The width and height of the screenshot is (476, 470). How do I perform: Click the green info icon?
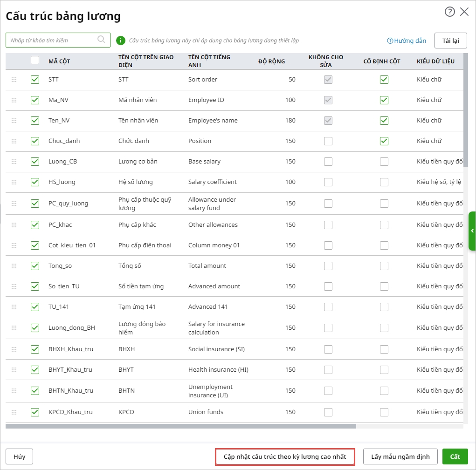click(x=120, y=41)
